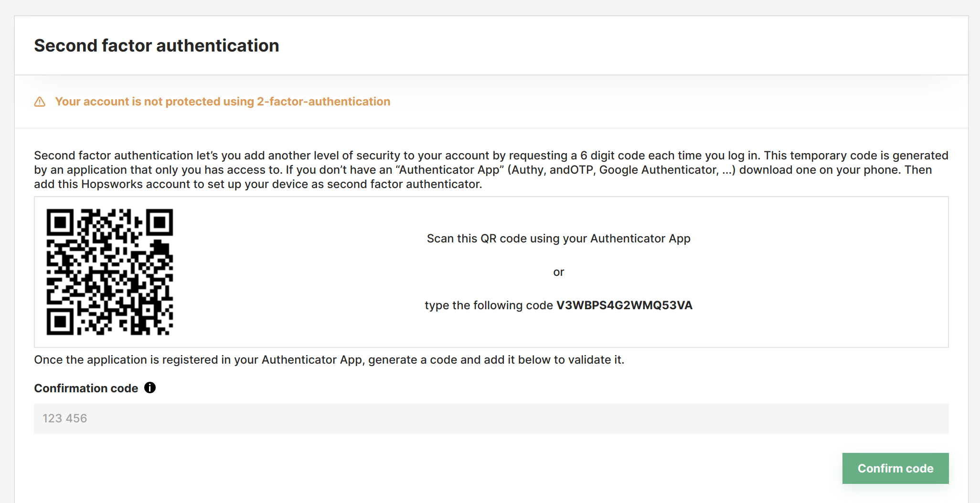980x503 pixels.
Task: Click the Second factor authentication heading
Action: tap(156, 45)
